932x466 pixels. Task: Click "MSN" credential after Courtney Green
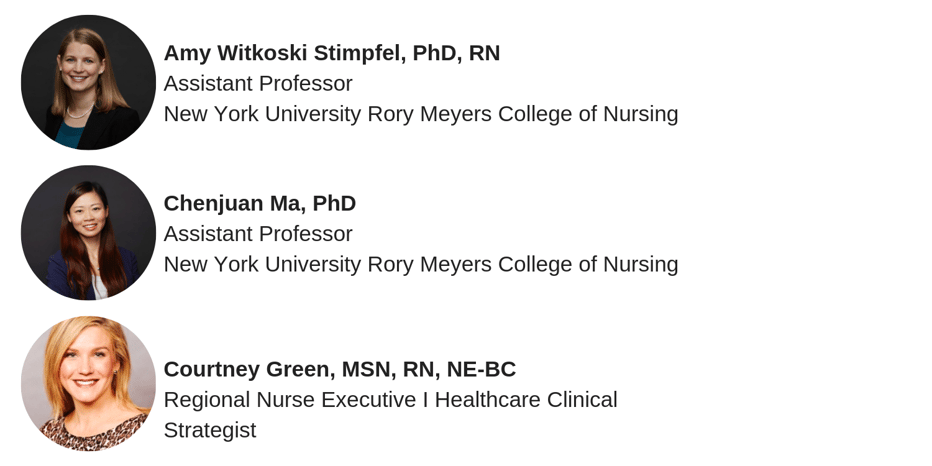tap(366, 369)
